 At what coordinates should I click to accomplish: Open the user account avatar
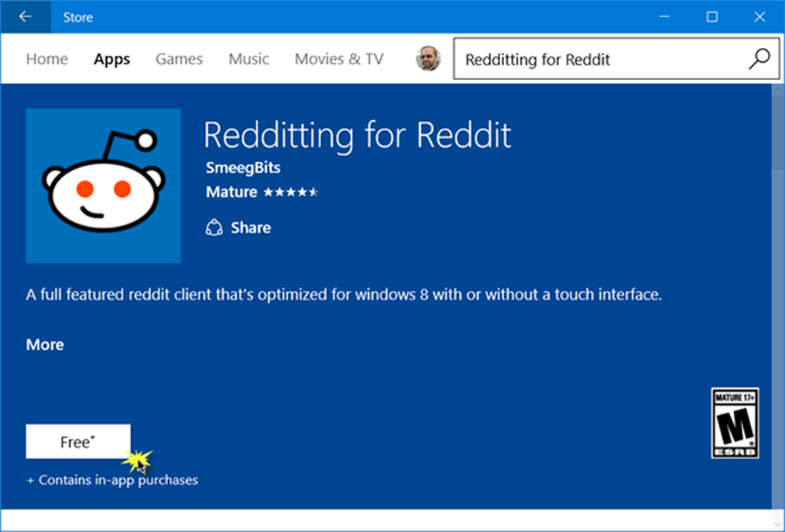pos(428,59)
